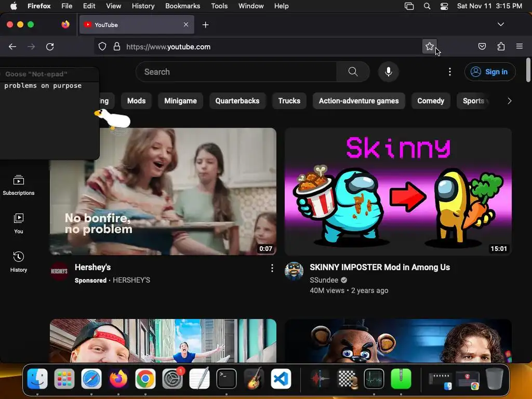Screen dimensions: 532x399
Task: Open SSundee channel avatar
Action: tap(294, 271)
